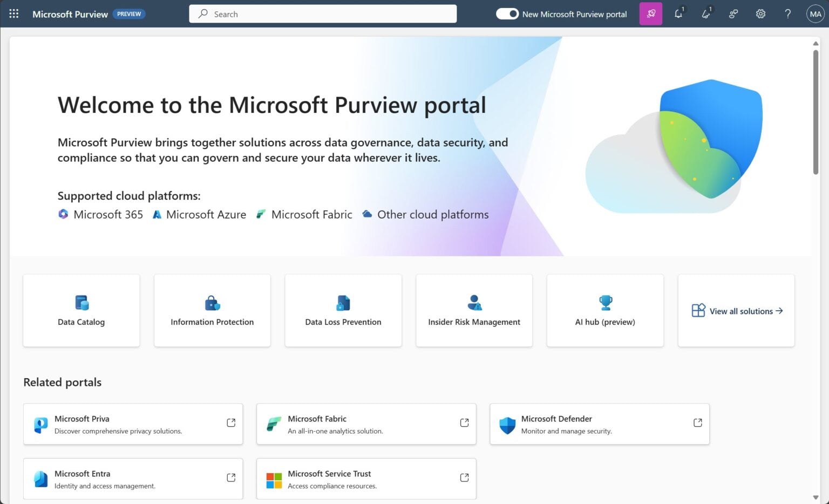Open the help menu
The width and height of the screenshot is (829, 504).
(787, 13)
